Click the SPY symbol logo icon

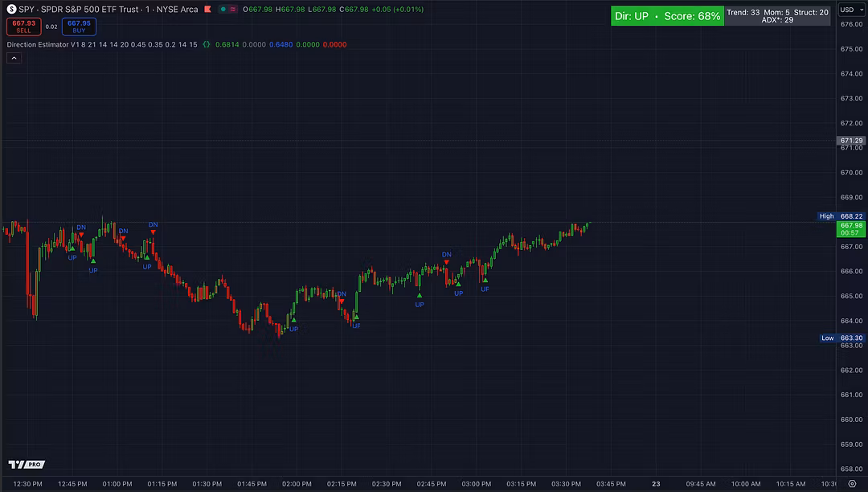pyautogui.click(x=11, y=10)
